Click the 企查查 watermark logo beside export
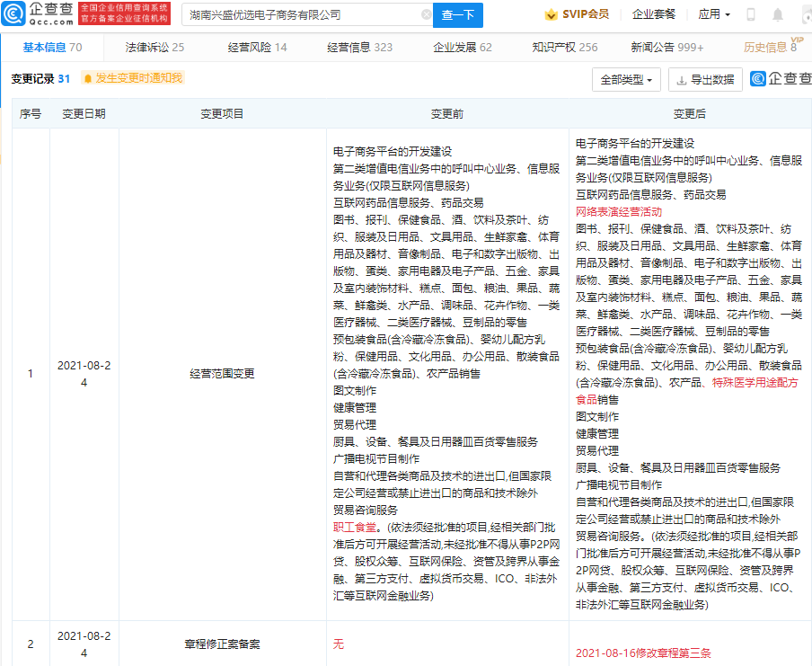This screenshot has width=812, height=666. click(x=781, y=79)
